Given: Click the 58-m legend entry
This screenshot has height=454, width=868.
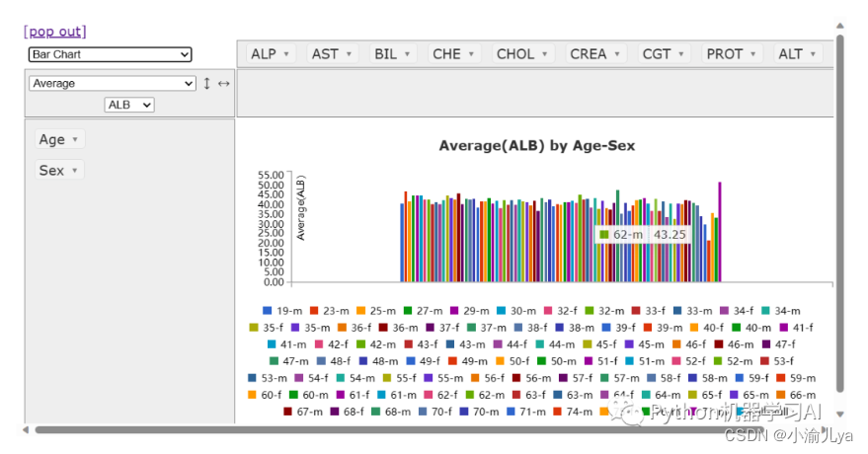Looking at the screenshot, I should click(708, 378).
